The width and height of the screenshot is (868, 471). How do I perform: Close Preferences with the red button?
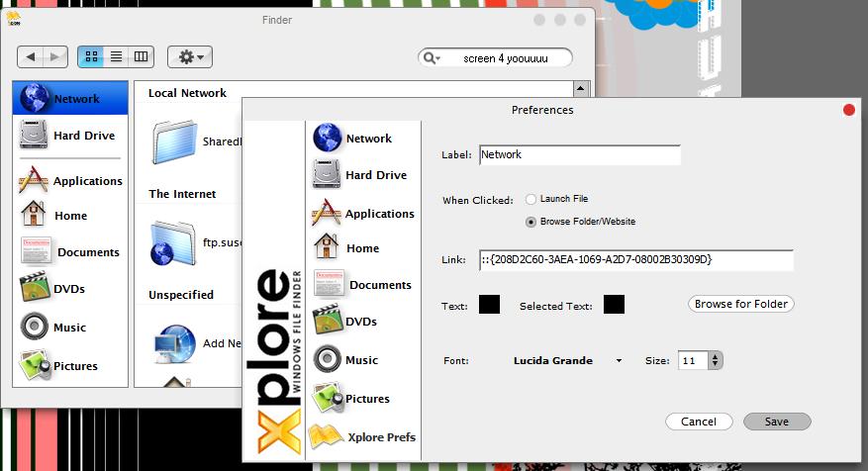849,110
